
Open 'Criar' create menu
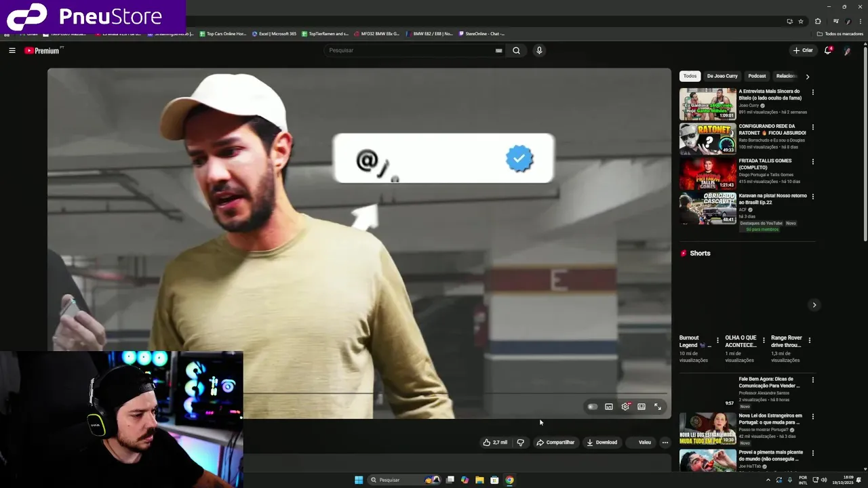[803, 50]
